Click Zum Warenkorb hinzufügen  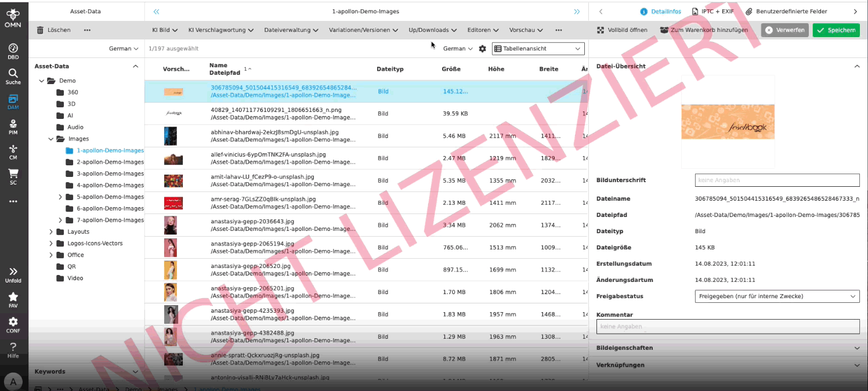704,30
